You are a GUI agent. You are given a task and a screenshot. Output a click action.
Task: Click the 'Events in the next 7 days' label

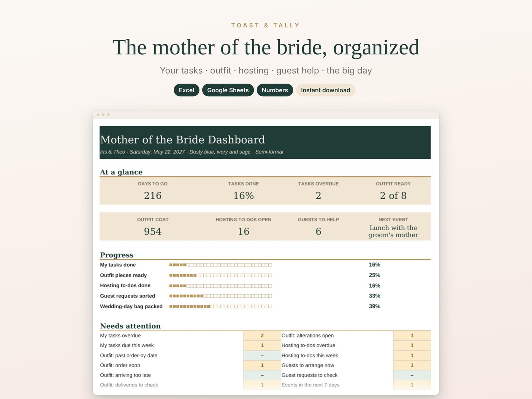click(x=310, y=385)
